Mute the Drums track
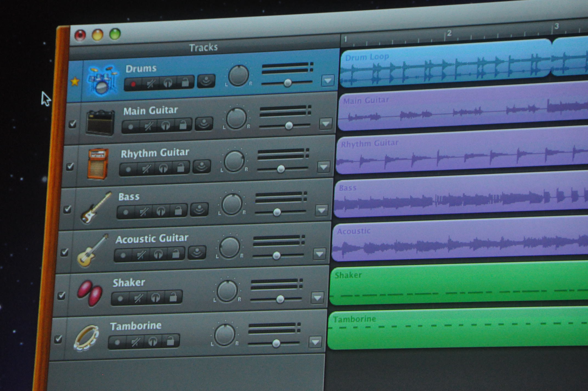 pyautogui.click(x=150, y=83)
